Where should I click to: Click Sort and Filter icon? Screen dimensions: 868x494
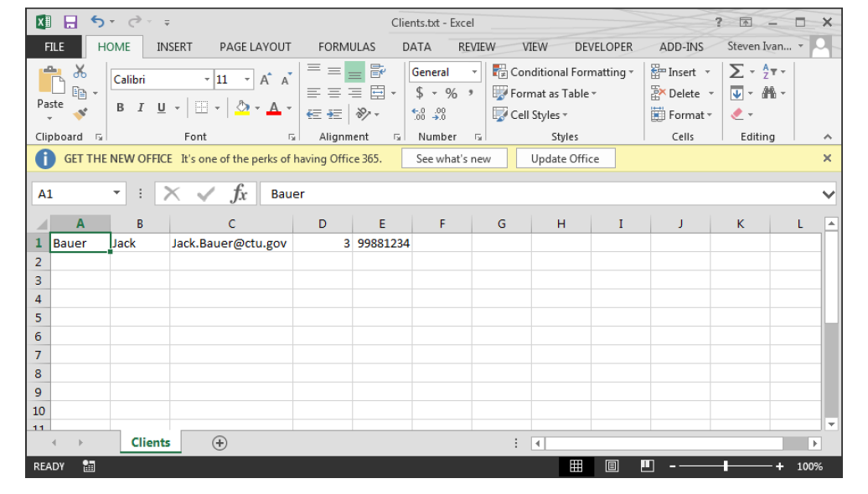769,71
